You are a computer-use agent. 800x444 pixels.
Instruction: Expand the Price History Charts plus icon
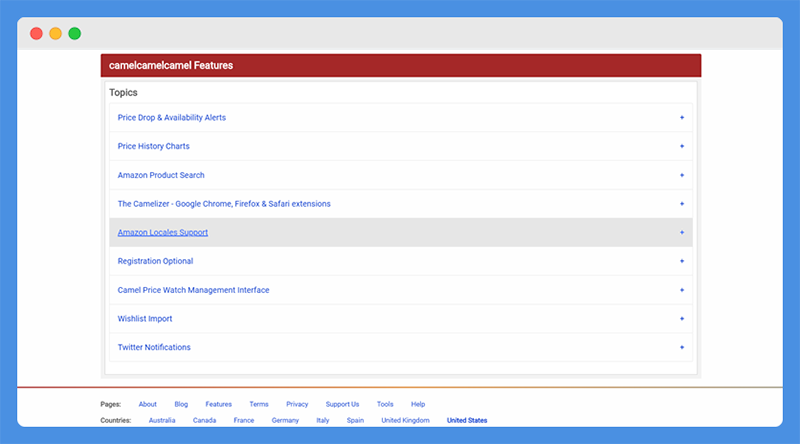pos(682,146)
